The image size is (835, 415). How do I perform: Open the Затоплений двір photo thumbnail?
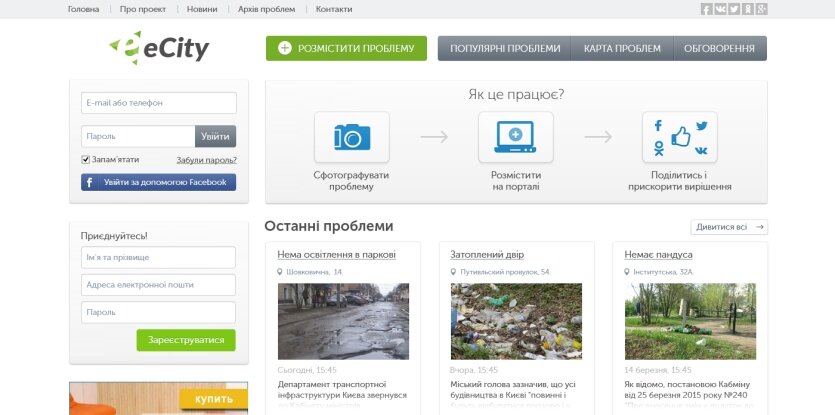(517, 321)
